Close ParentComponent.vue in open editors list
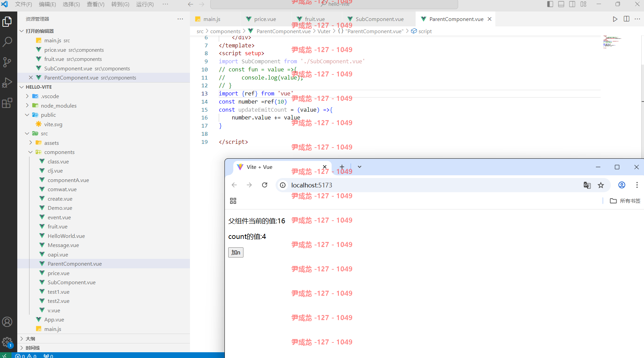Viewport: 644px width, 358px height. click(31, 77)
